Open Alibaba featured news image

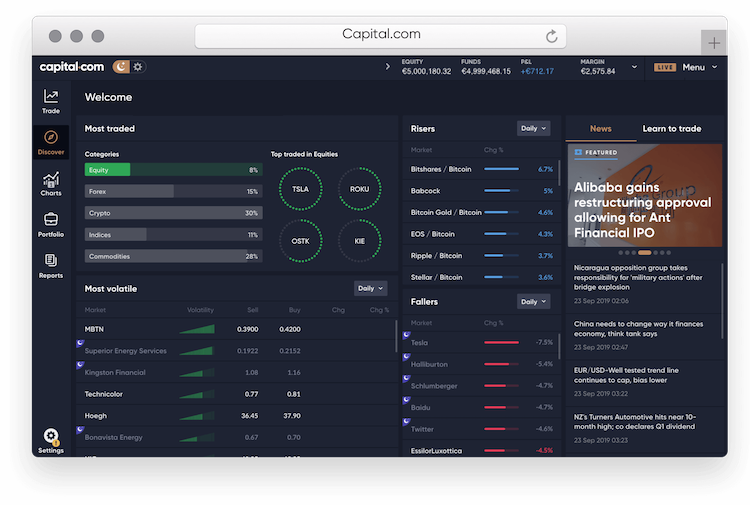[x=645, y=195]
